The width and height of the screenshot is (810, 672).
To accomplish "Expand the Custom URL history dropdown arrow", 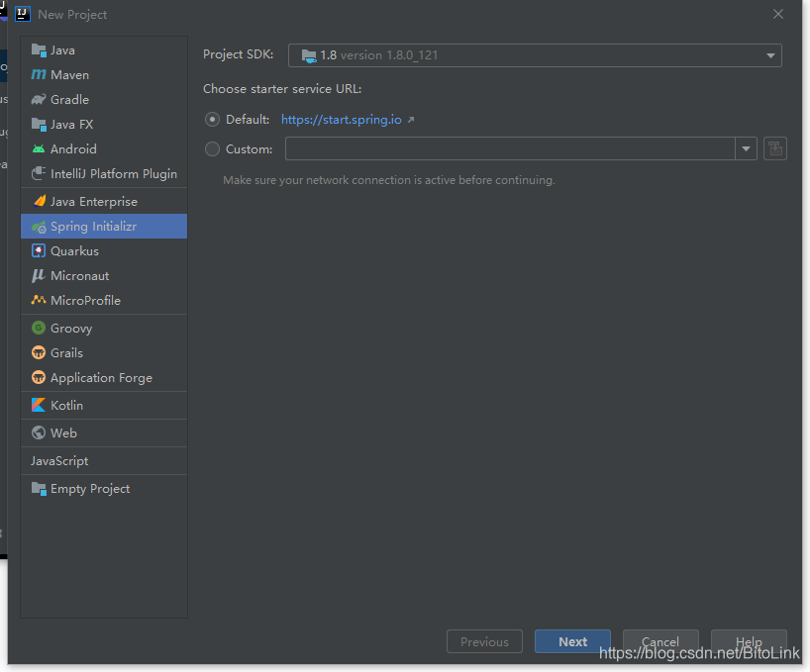I will click(x=746, y=148).
